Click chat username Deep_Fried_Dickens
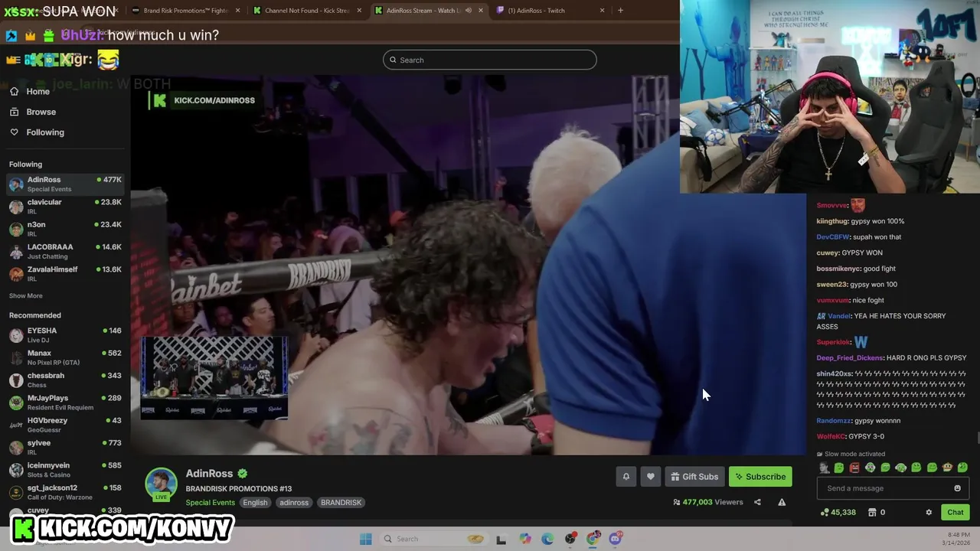 pyautogui.click(x=850, y=358)
